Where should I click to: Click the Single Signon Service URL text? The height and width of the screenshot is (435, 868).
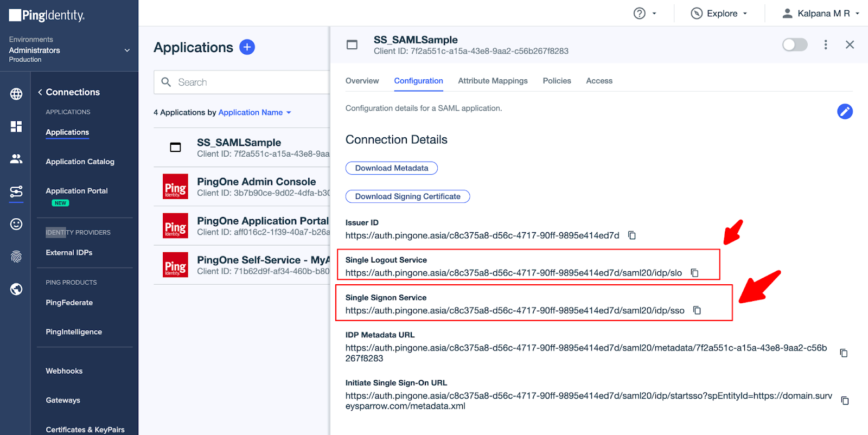coord(515,310)
